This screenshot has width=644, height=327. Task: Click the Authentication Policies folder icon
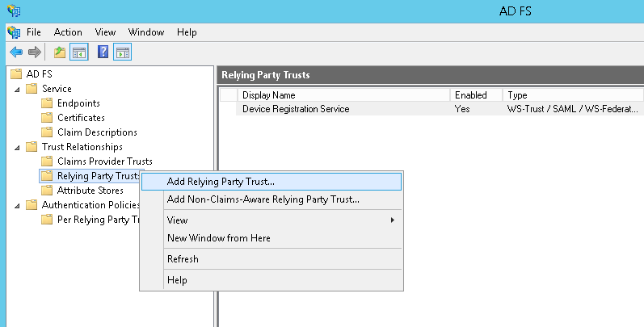(32, 205)
